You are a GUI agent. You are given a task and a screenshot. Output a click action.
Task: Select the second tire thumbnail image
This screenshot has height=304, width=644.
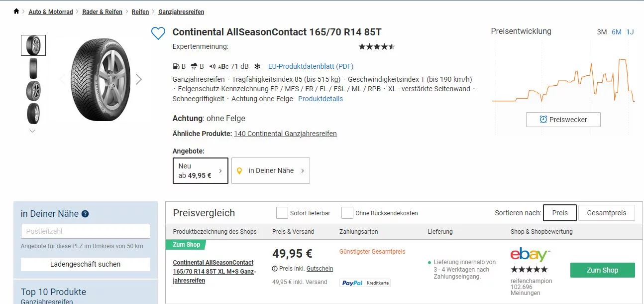33,68
